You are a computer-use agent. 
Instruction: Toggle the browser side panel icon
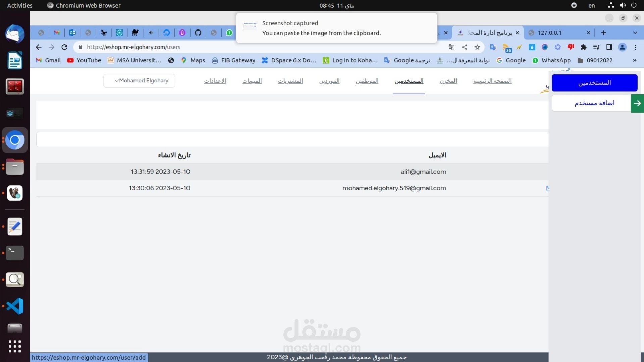point(609,47)
